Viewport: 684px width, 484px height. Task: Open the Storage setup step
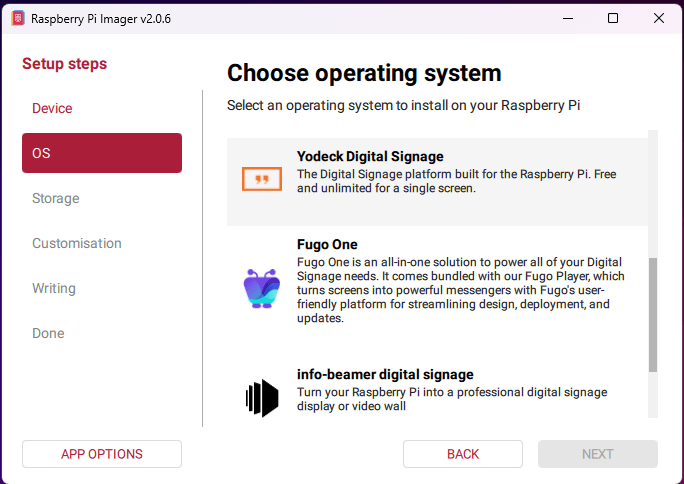tap(56, 198)
